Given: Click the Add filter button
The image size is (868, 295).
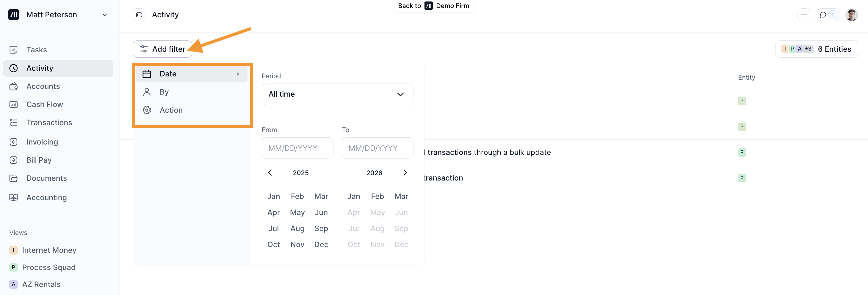Looking at the screenshot, I should (x=162, y=49).
